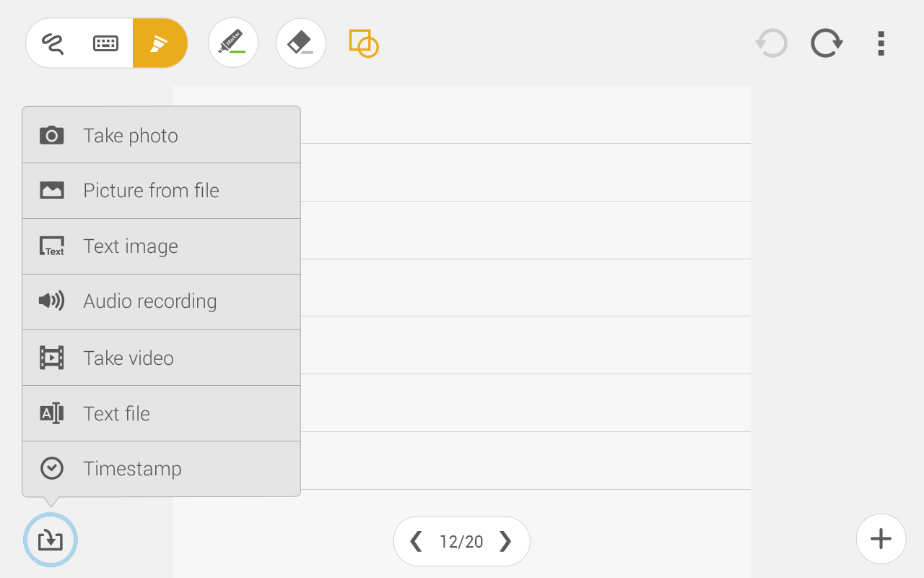Switch to handwriting input mode
This screenshot has width=924, height=578.
coord(52,43)
